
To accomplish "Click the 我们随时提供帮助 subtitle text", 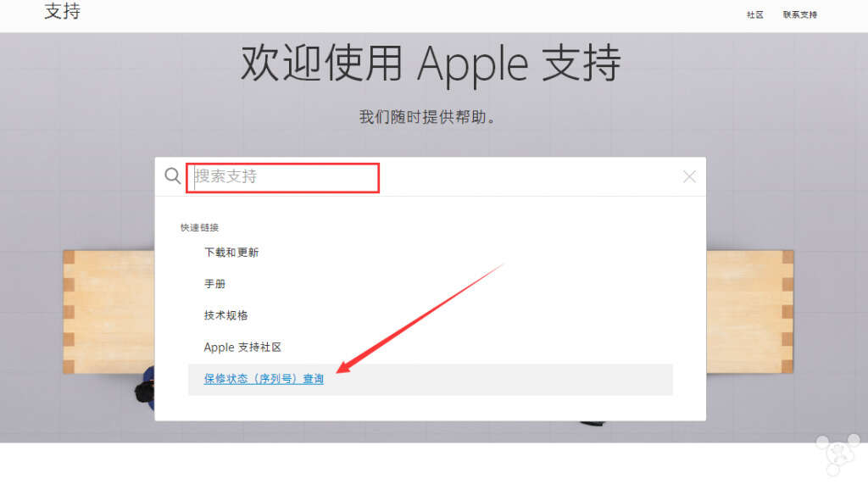I will [x=427, y=117].
